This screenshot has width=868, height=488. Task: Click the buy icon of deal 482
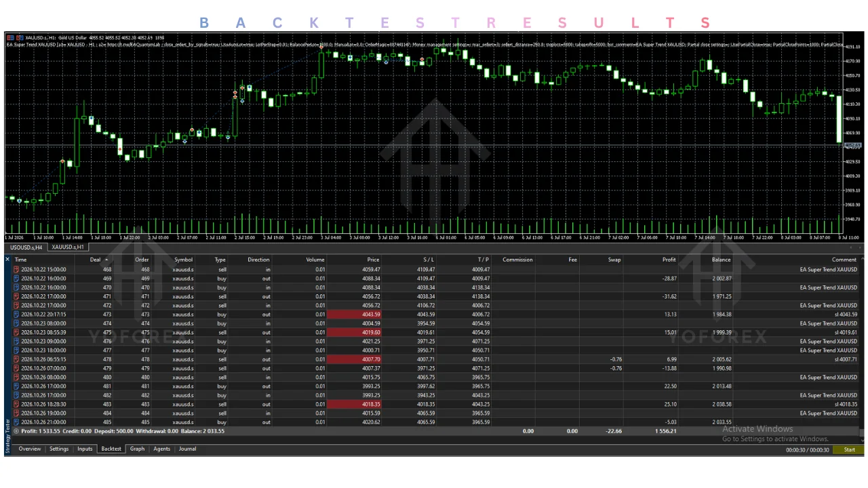pyautogui.click(x=16, y=395)
